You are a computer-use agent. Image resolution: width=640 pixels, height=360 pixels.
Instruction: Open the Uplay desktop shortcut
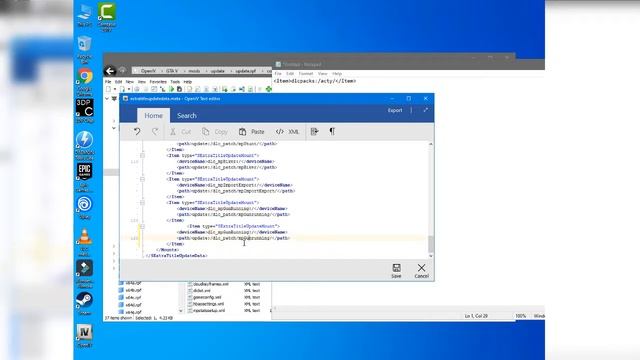pyautogui.click(x=84, y=208)
